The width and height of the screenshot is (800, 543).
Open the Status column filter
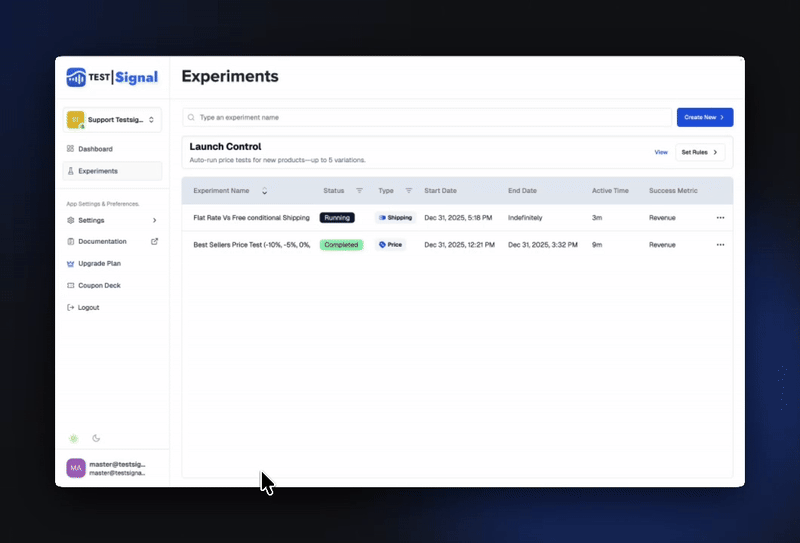tap(359, 191)
